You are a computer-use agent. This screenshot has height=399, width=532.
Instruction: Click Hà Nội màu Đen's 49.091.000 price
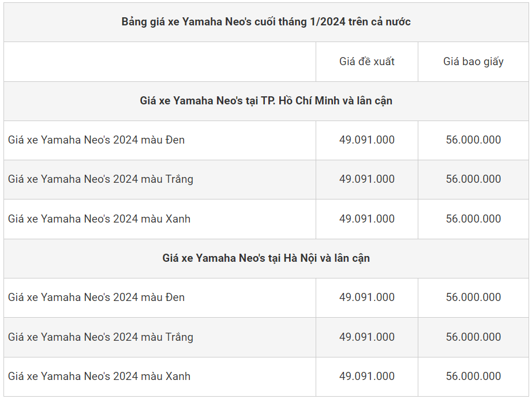click(367, 298)
